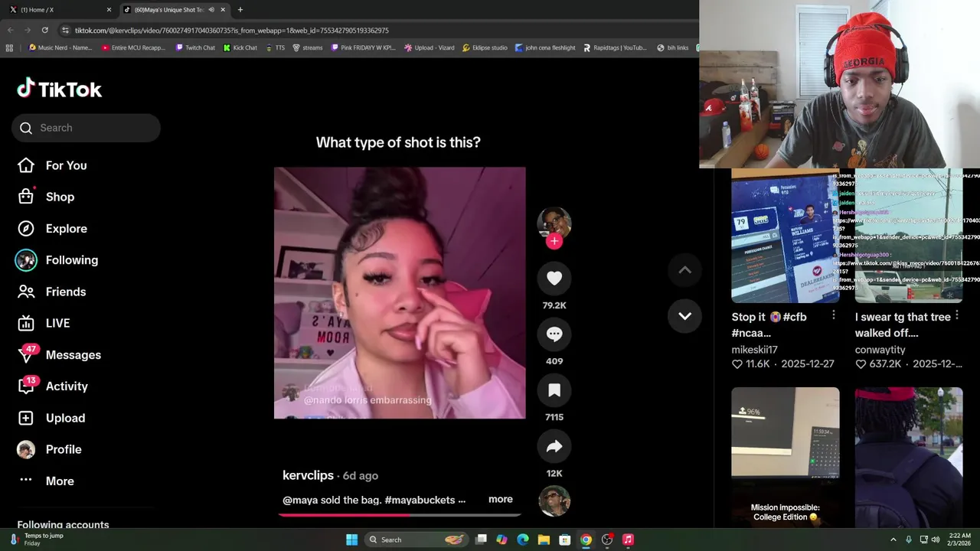Go to the next video
Screen dimensions: 980x551
point(684,315)
